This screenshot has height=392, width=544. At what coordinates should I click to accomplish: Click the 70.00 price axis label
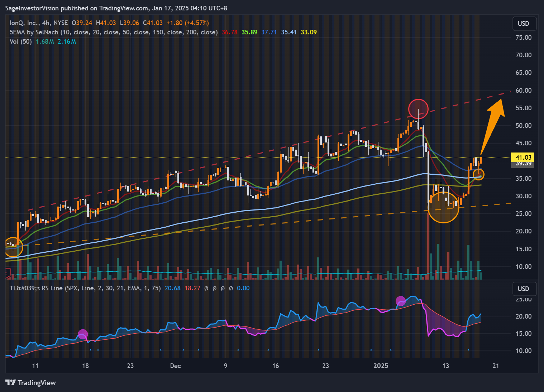[523, 55]
